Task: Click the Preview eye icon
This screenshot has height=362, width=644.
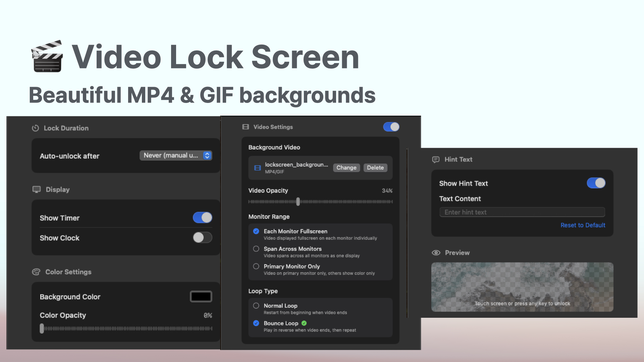Action: (x=436, y=253)
